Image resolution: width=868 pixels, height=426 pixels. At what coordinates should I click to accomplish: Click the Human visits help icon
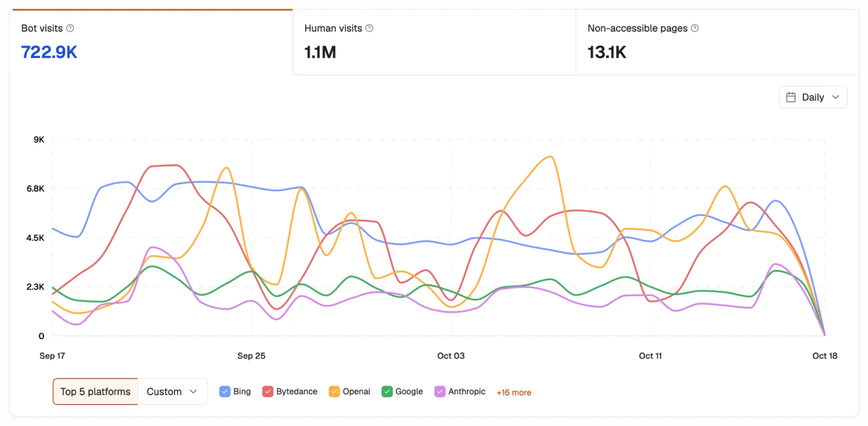(369, 28)
